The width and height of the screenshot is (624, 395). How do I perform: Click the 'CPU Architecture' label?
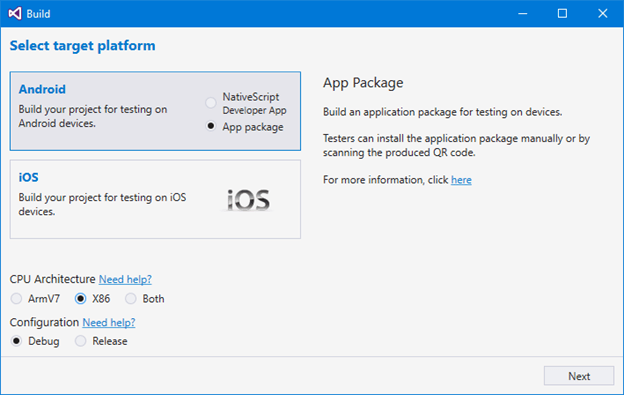pos(53,279)
